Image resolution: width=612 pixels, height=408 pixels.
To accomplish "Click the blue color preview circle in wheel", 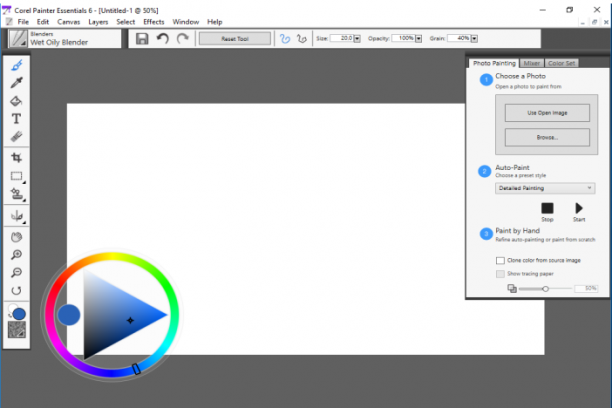I will point(69,315).
